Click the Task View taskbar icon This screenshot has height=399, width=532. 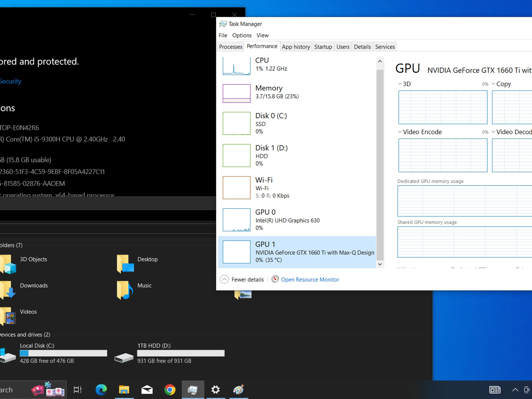[77, 390]
